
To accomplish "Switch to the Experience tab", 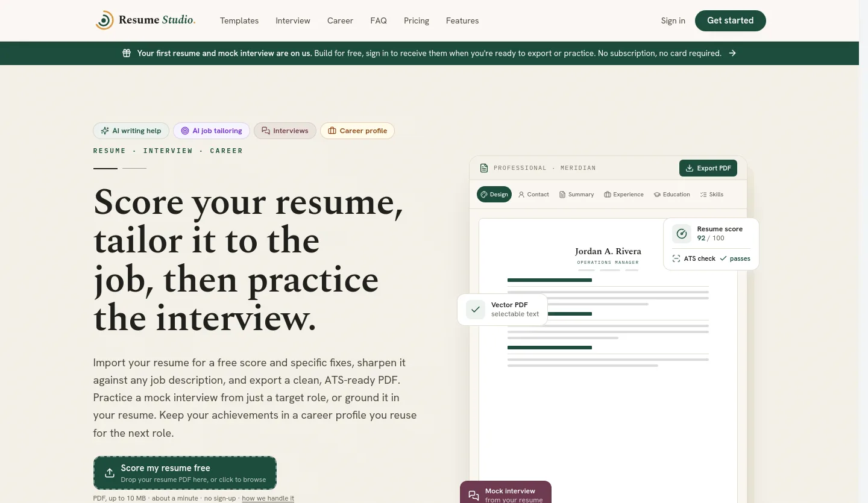I will 624,195.
